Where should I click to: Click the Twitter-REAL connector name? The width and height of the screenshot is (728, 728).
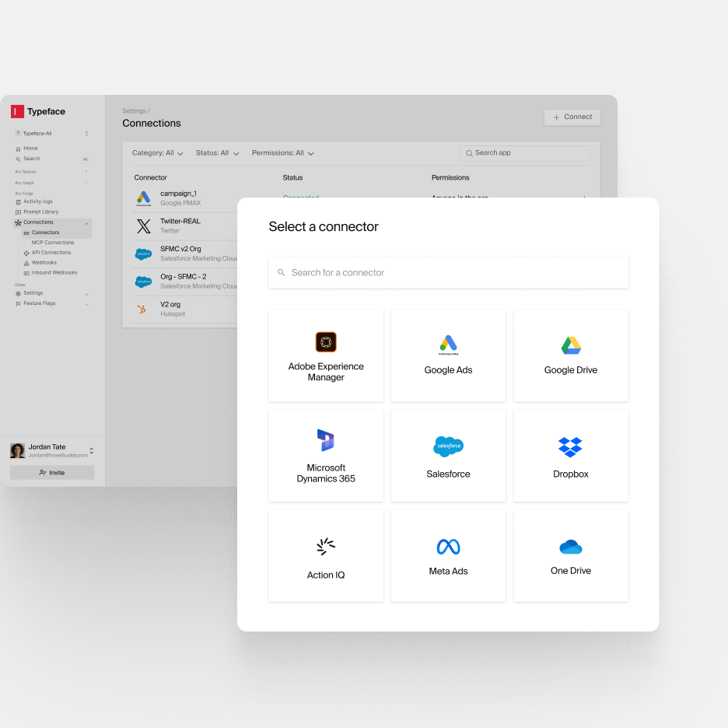(180, 222)
